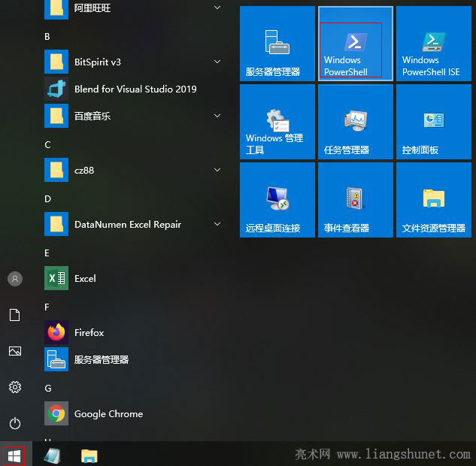Open the cz88 folder entry
Image resolution: width=476 pixels, height=466 pixels.
[134, 170]
